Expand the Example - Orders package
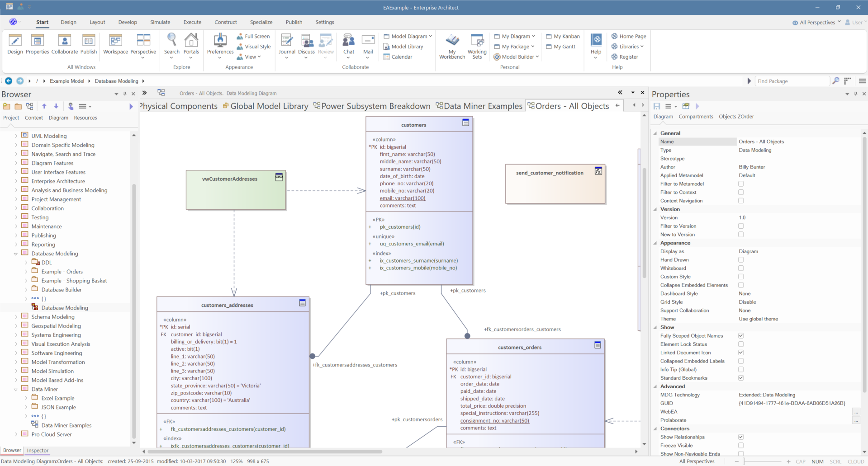The width and height of the screenshot is (868, 466). [26, 272]
